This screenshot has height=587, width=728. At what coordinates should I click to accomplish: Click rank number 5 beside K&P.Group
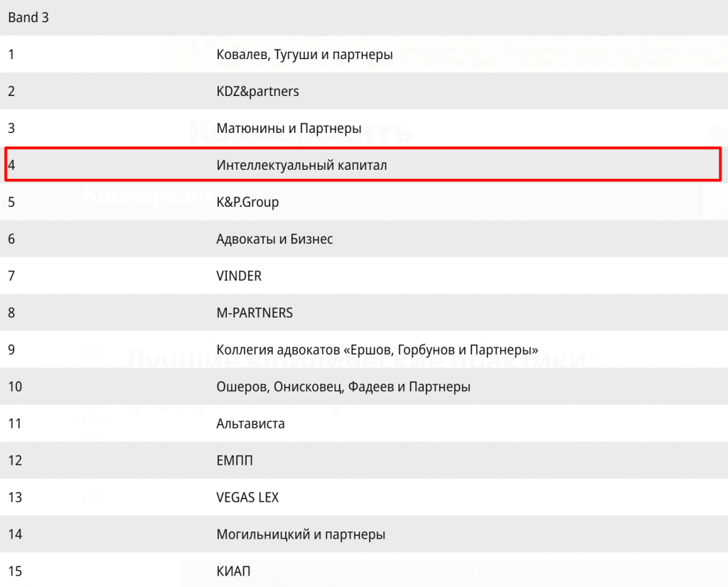[x=11, y=203]
